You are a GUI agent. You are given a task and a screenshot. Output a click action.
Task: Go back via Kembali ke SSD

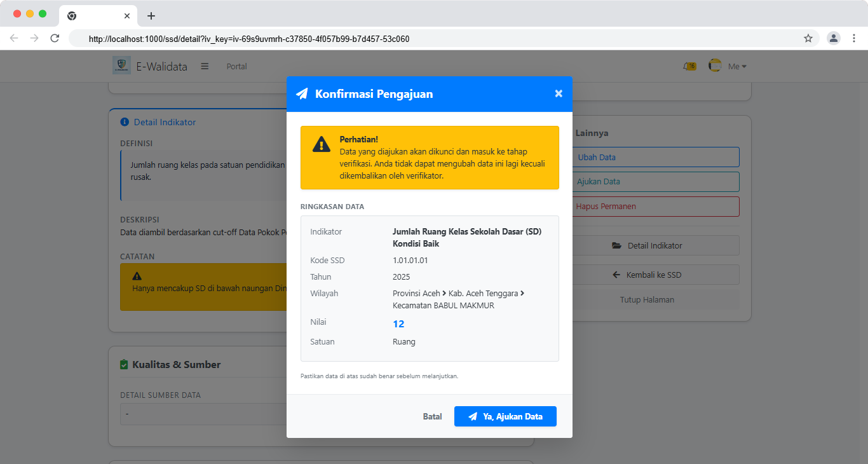click(656, 275)
